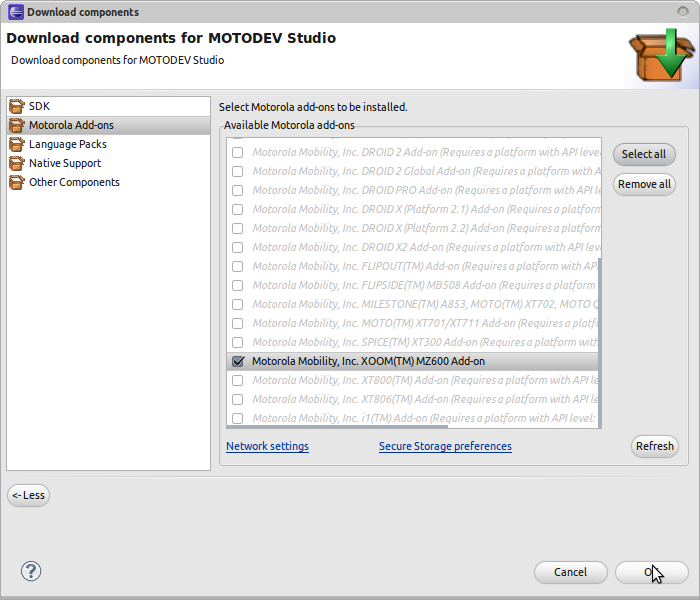Check the i1(TM) Add-on checkbox
The height and width of the screenshot is (600, 700).
[x=238, y=418]
